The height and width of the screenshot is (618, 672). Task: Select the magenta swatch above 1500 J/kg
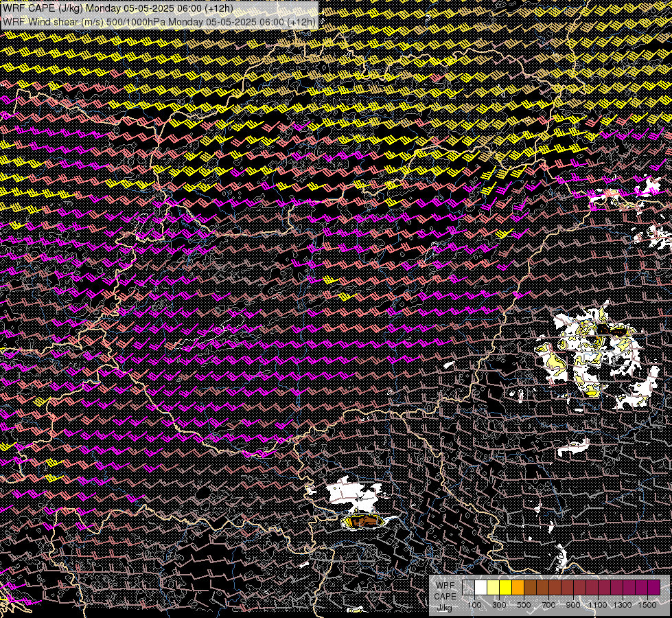[x=653, y=587]
